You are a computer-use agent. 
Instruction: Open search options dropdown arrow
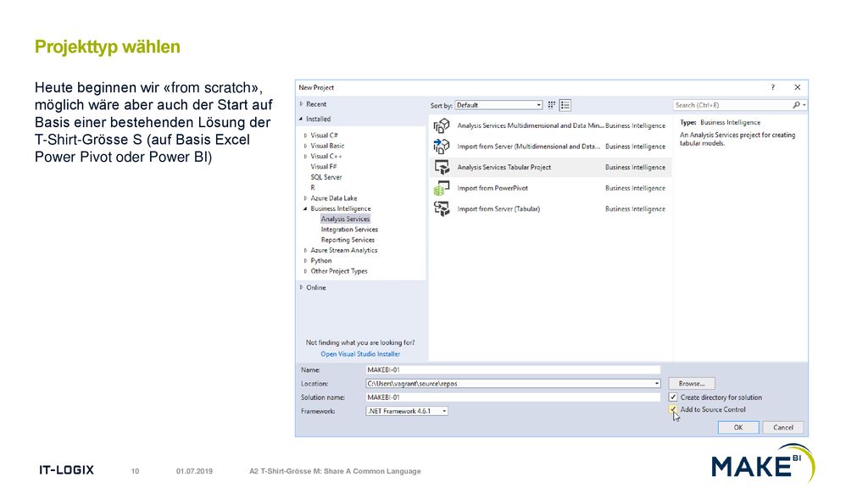tap(804, 105)
